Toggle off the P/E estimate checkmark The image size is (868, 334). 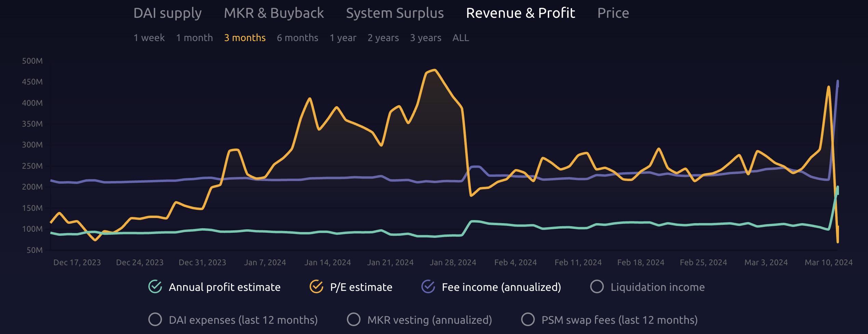pyautogui.click(x=316, y=287)
